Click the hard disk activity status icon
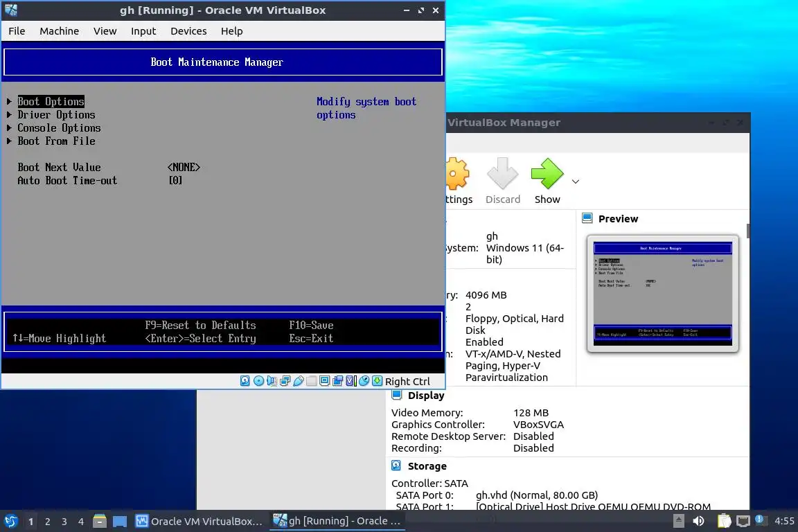The image size is (798, 532). [245, 381]
